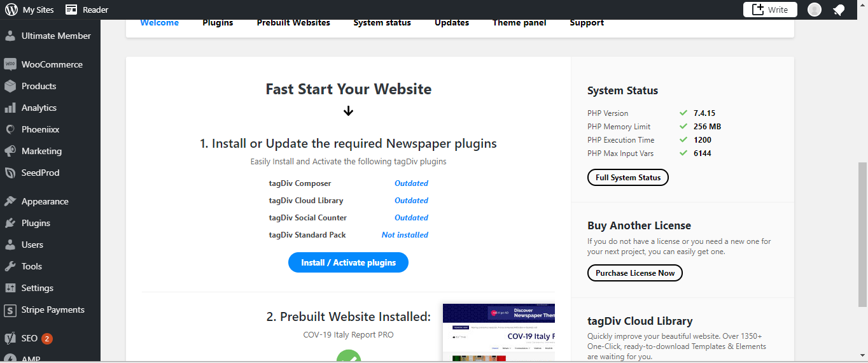Viewport: 868px width, 363px height.
Task: Switch to the Welcome tab
Action: point(160,23)
